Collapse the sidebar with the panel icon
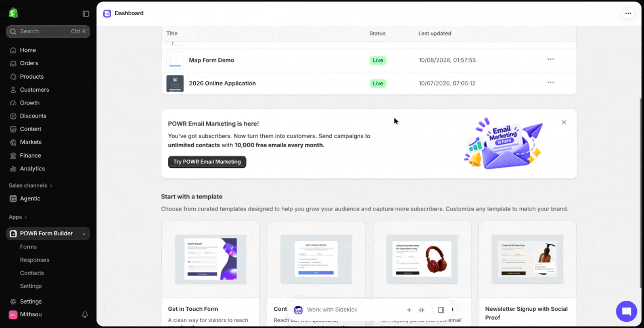The height and width of the screenshot is (328, 644). tap(86, 14)
